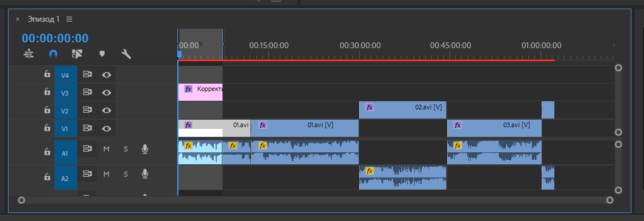This screenshot has width=644, height=221.
Task: Open the Эпизод 1 panel menu
Action: tap(69, 19)
